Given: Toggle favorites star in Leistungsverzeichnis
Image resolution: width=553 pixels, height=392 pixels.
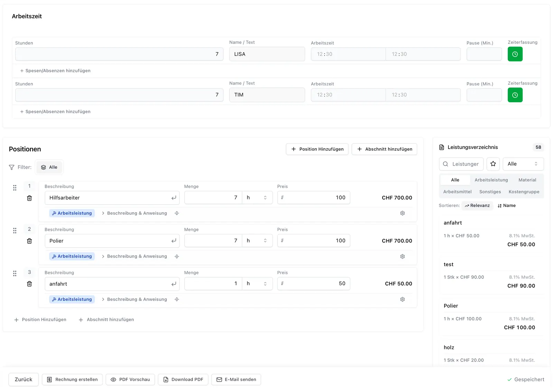Looking at the screenshot, I should [493, 164].
